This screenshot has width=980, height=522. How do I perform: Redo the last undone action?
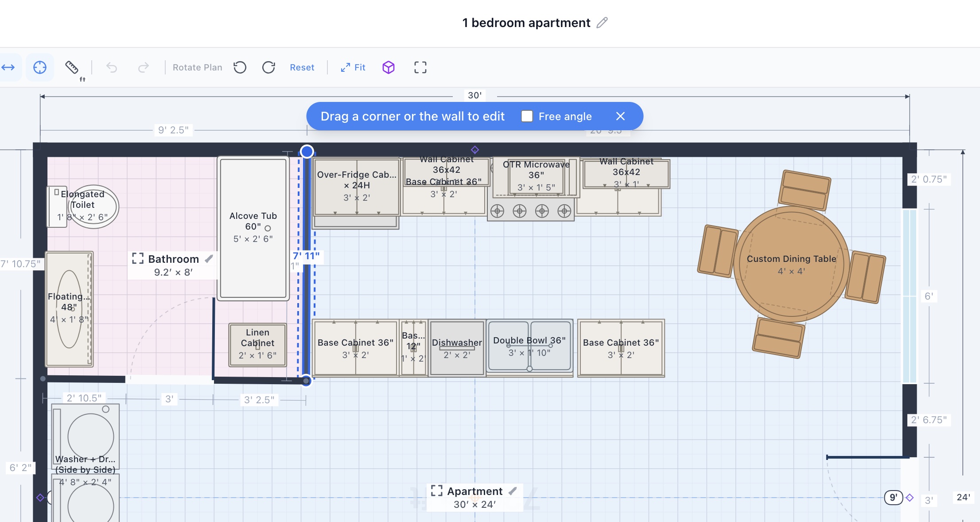143,67
